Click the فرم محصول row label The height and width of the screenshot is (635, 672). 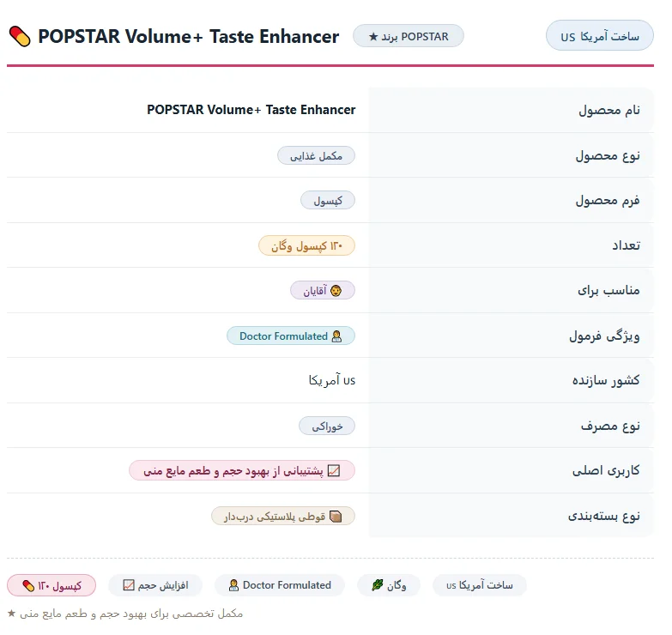(x=608, y=200)
